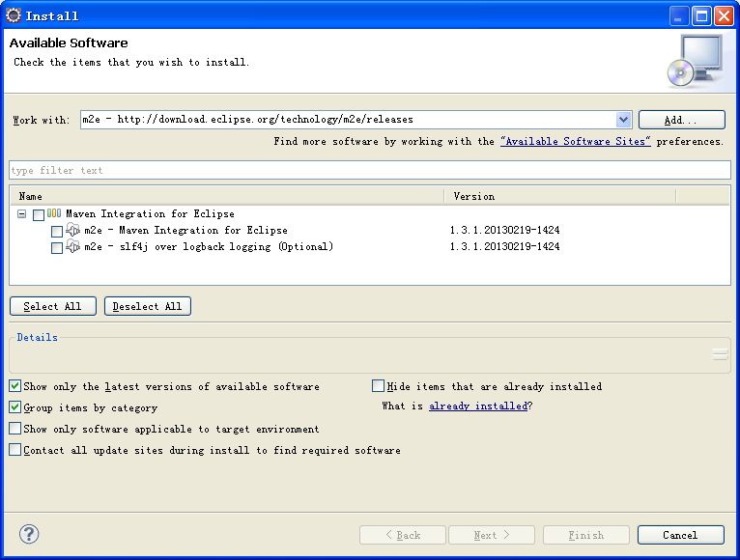Viewport: 740px width, 560px height.
Task: Minimize the Install window
Action: (x=678, y=16)
